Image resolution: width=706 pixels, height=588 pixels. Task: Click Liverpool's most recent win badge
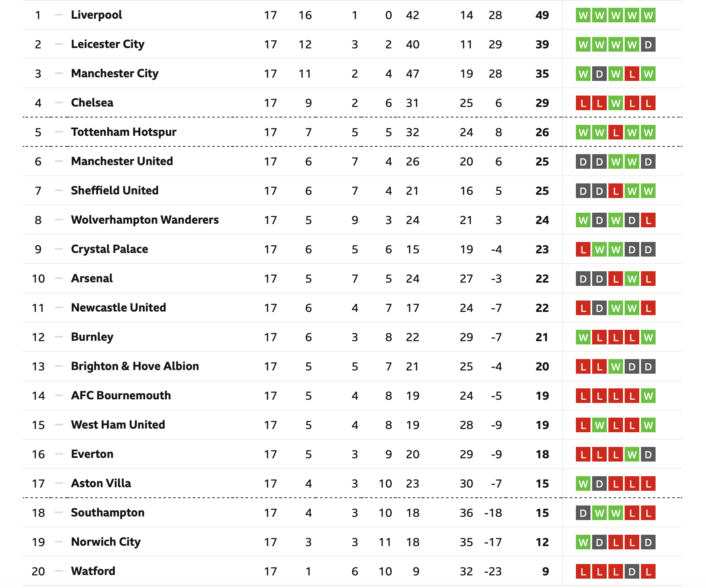tap(648, 15)
